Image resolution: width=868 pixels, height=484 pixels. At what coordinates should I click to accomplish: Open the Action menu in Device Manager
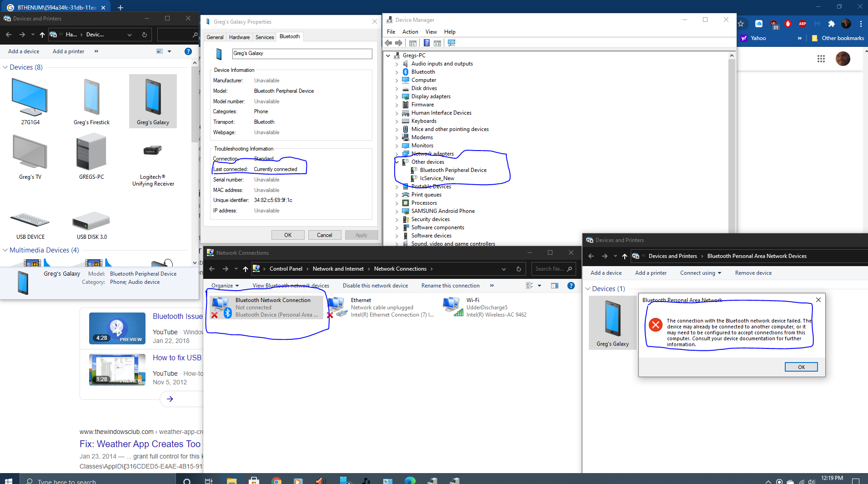[x=410, y=32]
